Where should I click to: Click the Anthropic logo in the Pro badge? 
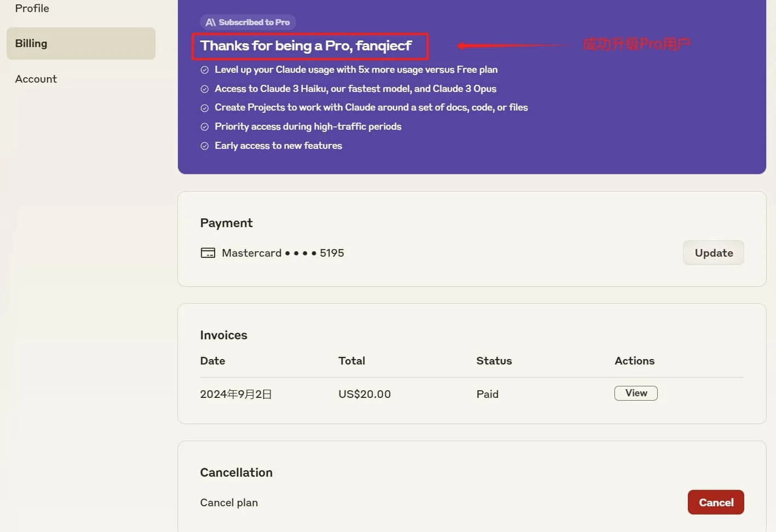[210, 22]
